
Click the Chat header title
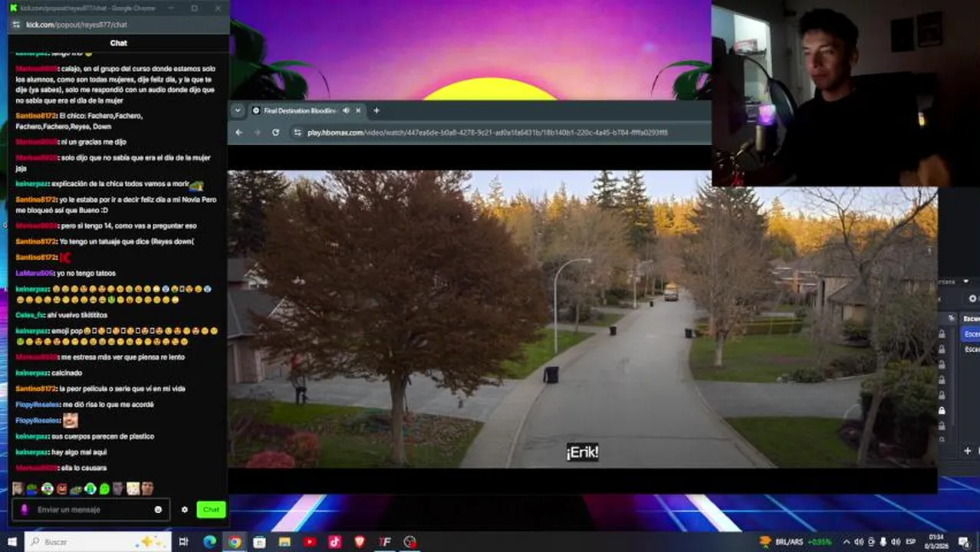click(118, 43)
